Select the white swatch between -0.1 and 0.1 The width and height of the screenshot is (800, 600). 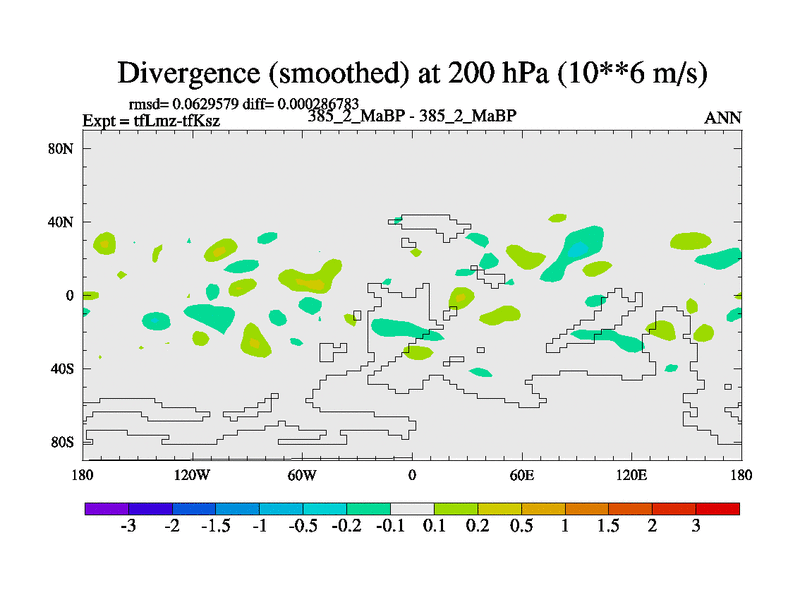click(x=412, y=509)
